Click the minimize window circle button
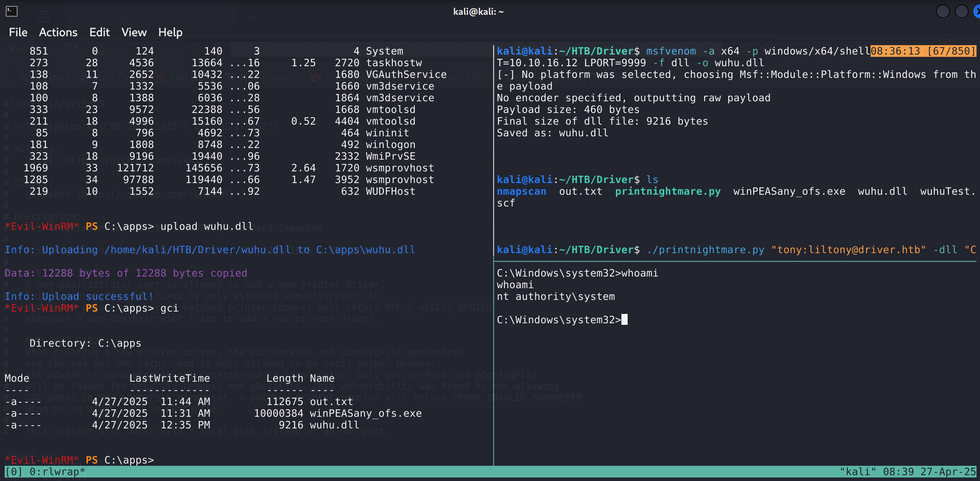 [x=943, y=11]
